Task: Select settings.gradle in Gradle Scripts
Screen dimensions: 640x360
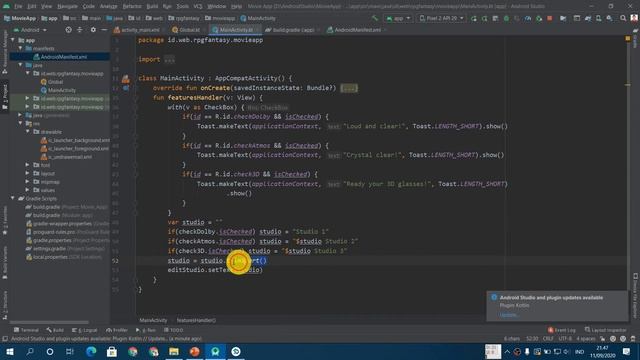Action: point(64,249)
